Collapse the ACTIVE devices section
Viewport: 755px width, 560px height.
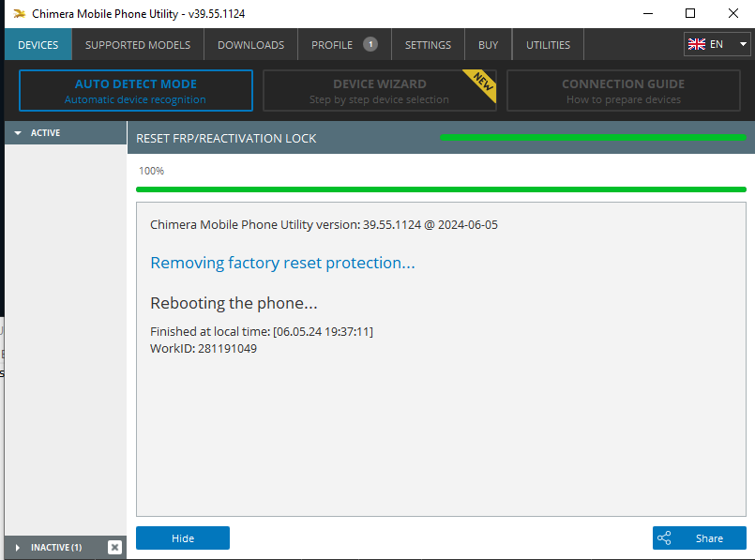click(x=18, y=133)
